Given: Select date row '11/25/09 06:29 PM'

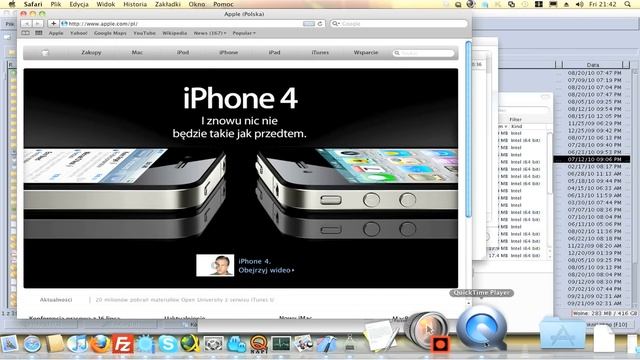Looking at the screenshot, I should [x=594, y=123].
